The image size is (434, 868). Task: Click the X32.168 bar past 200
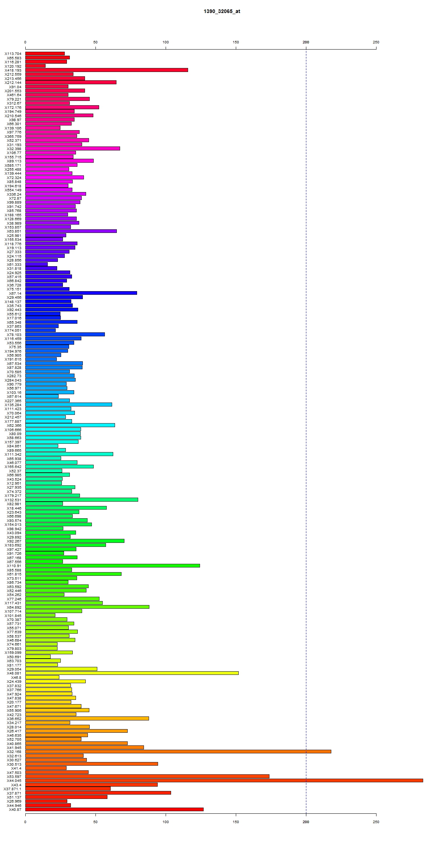178,752
